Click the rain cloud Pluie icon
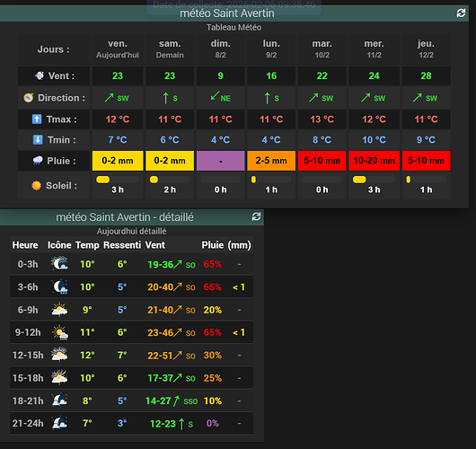This screenshot has height=449, width=476. 38,161
